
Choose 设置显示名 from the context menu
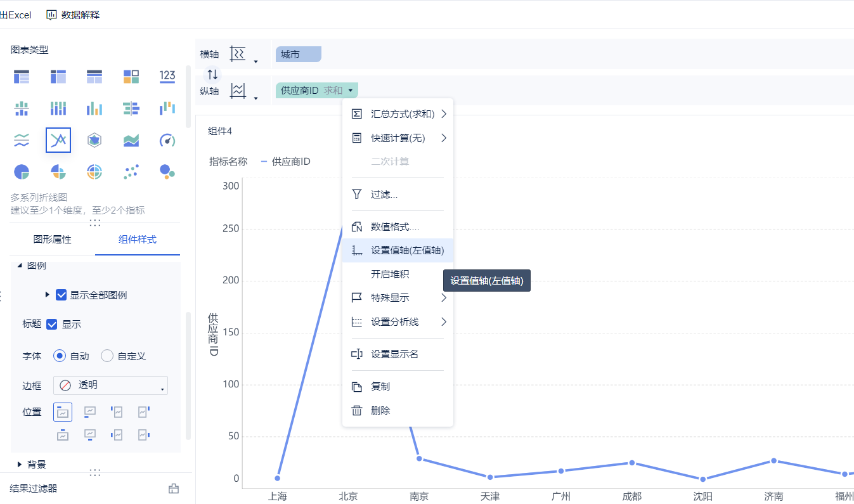coord(398,354)
